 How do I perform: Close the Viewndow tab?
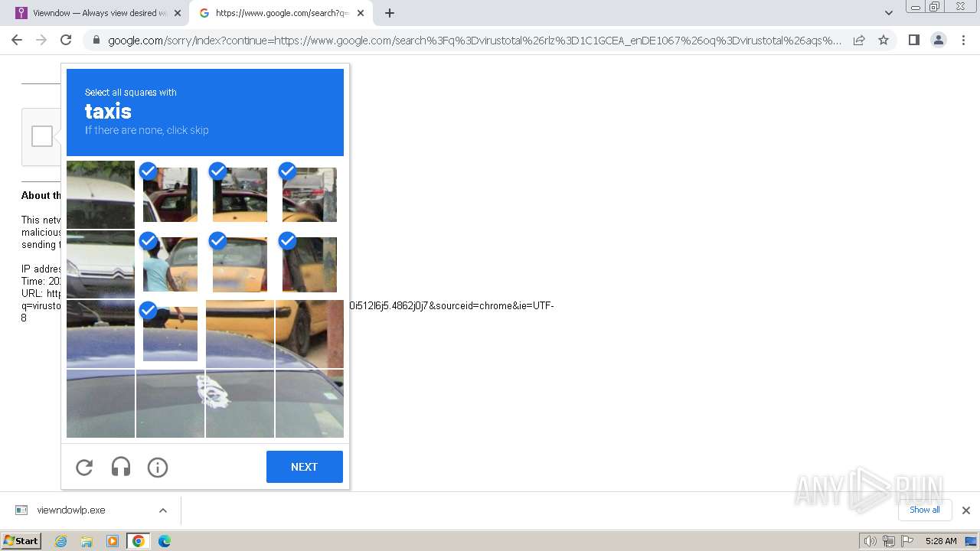point(178,13)
